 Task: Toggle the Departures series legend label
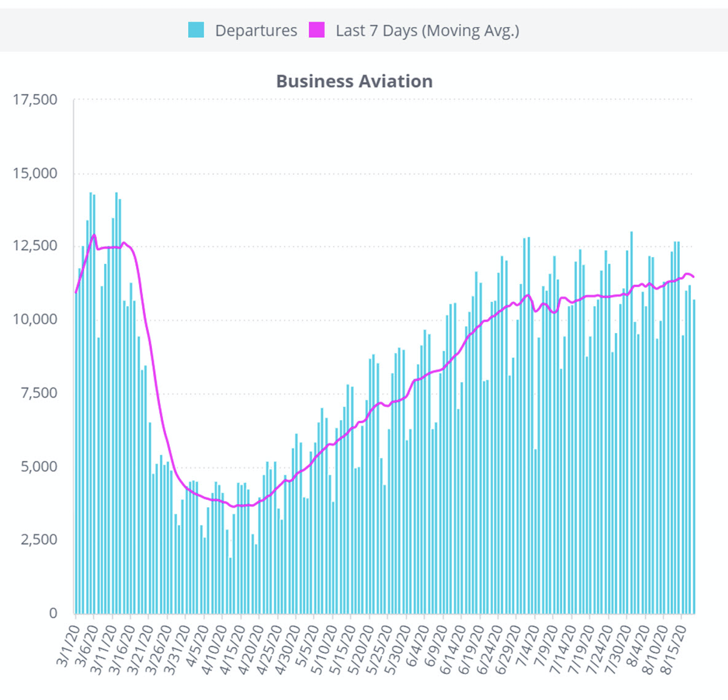tap(256, 31)
